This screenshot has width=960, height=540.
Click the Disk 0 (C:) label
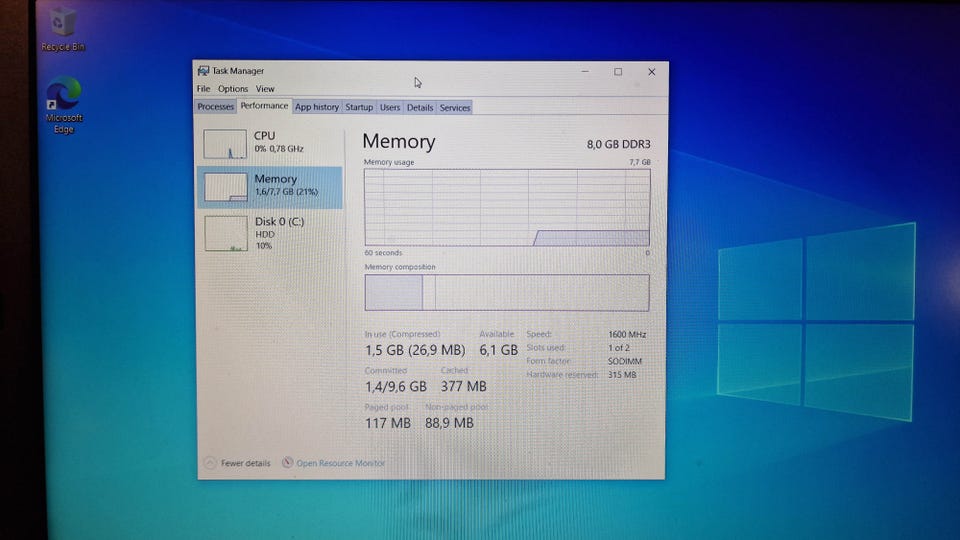click(x=279, y=222)
